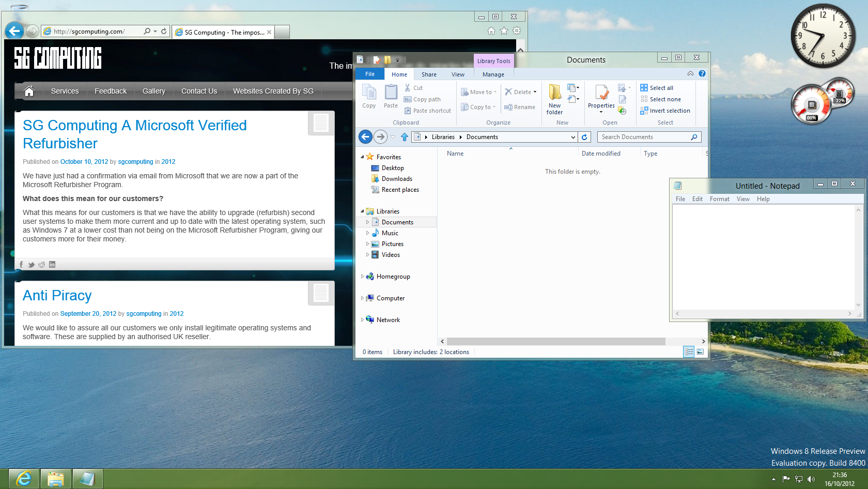The width and height of the screenshot is (868, 489).
Task: Share post via Twitter icon
Action: [31, 265]
